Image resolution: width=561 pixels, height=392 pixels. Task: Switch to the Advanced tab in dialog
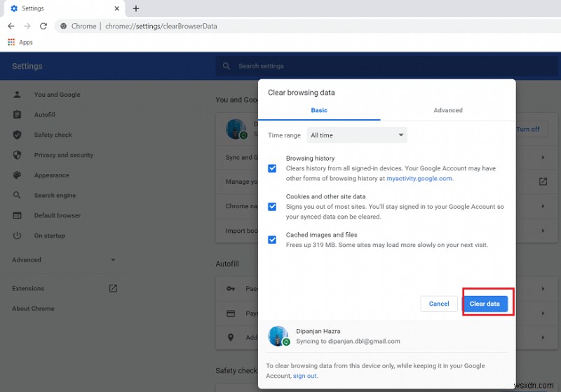click(448, 110)
